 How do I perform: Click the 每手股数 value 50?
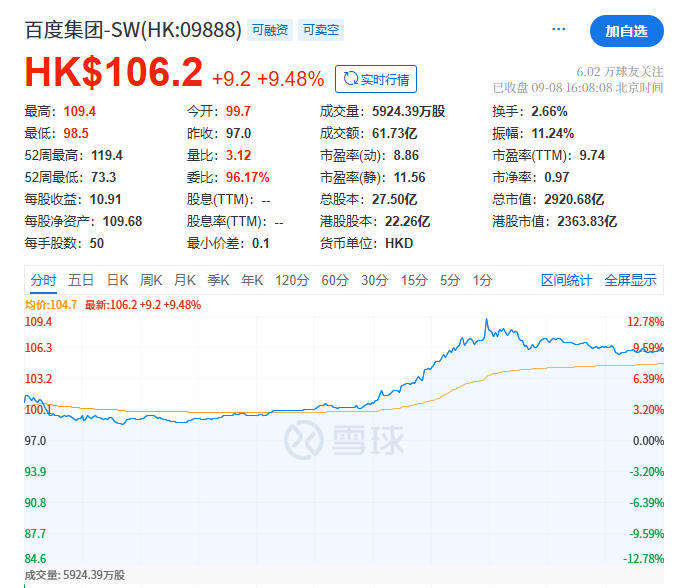pos(97,243)
